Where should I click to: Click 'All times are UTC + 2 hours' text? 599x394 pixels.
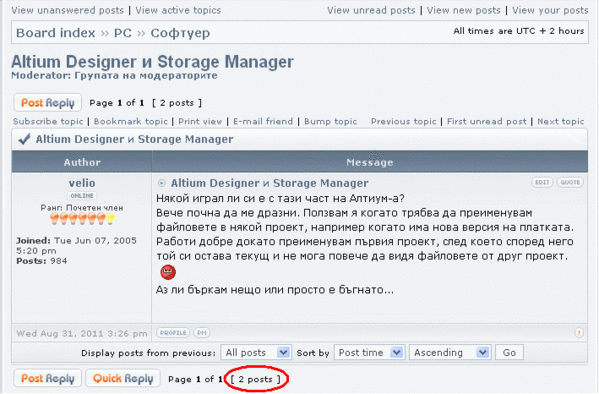pyautogui.click(x=519, y=31)
